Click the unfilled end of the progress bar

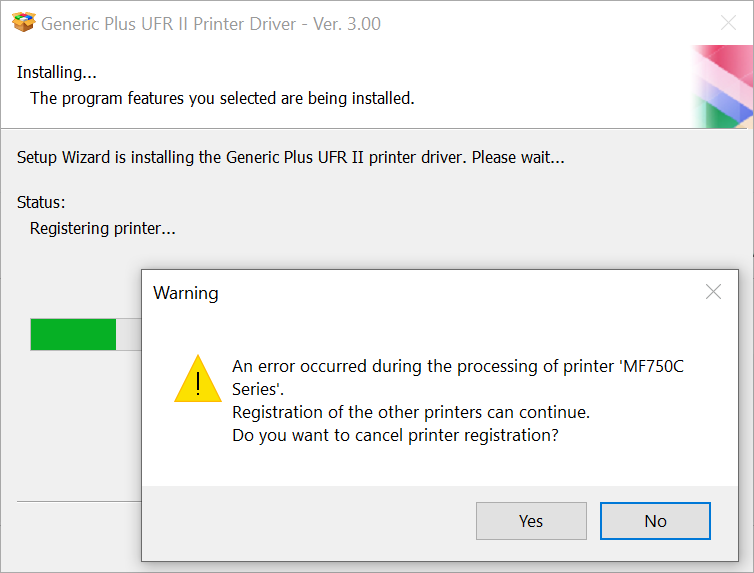pos(128,334)
